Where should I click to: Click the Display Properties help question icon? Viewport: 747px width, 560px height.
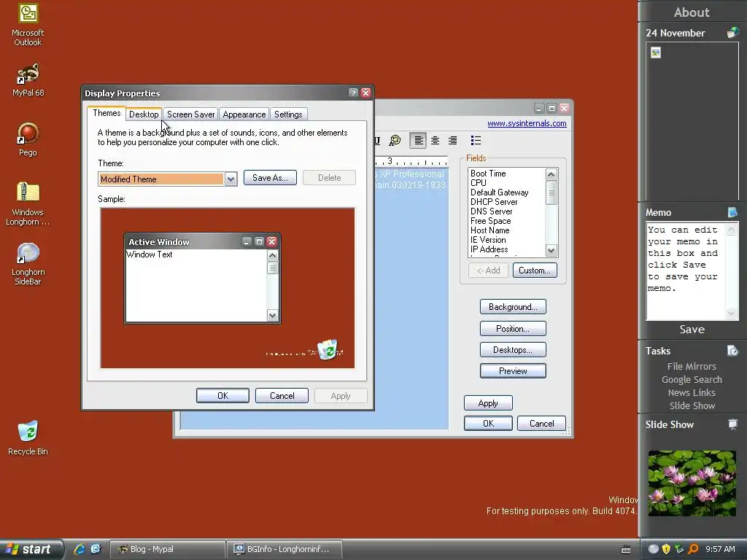coord(353,93)
